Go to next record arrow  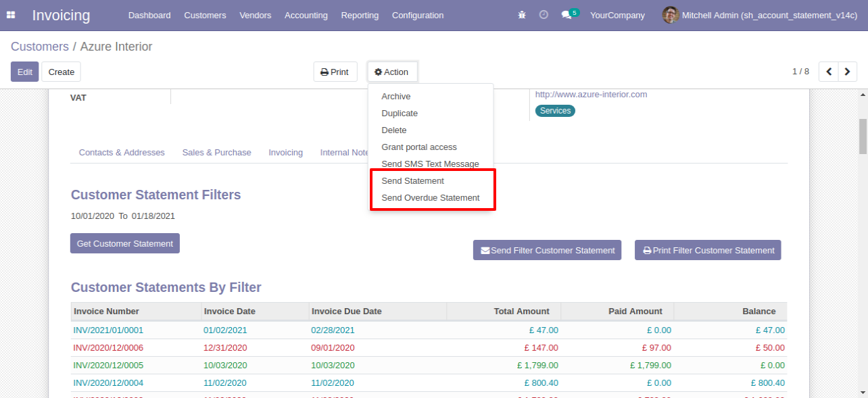848,72
